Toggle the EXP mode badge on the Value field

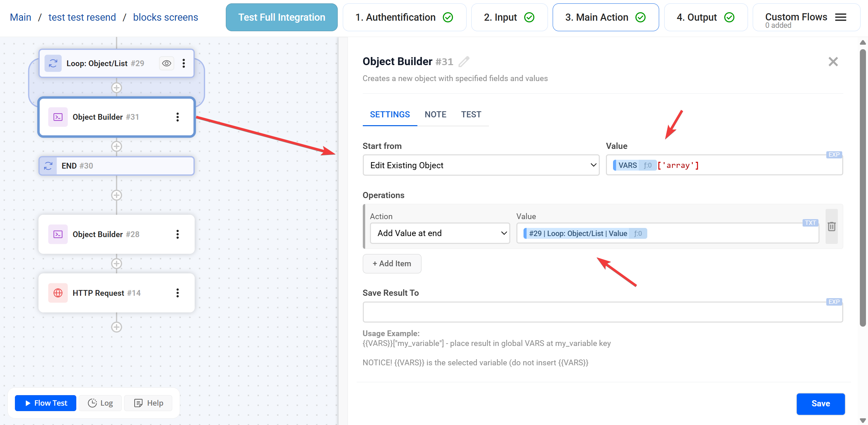(834, 155)
